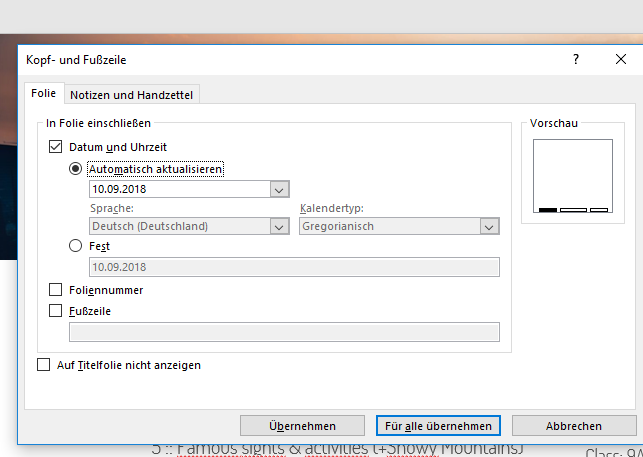This screenshot has height=457, width=643.
Task: Close the Kopf- und Fußzeile dialog
Action: tap(620, 60)
